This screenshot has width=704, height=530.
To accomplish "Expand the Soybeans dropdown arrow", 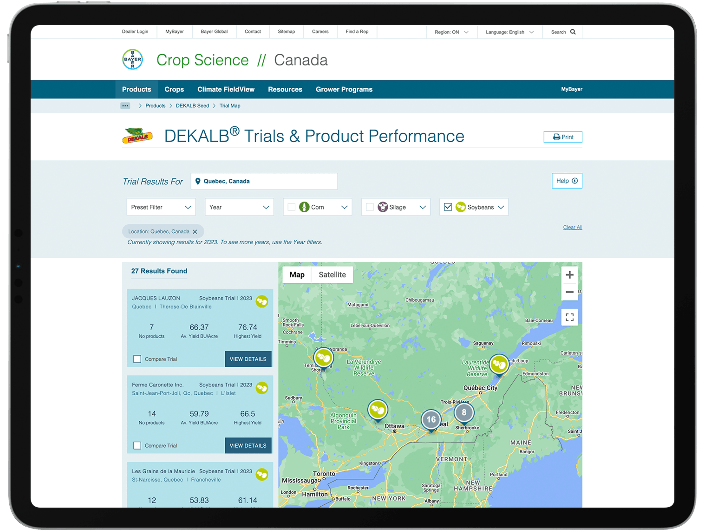I will 501,207.
